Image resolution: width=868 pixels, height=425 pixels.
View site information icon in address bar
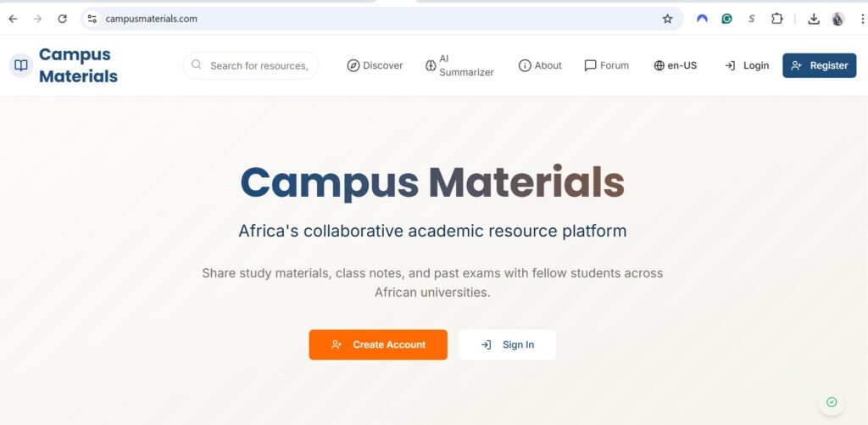point(92,19)
